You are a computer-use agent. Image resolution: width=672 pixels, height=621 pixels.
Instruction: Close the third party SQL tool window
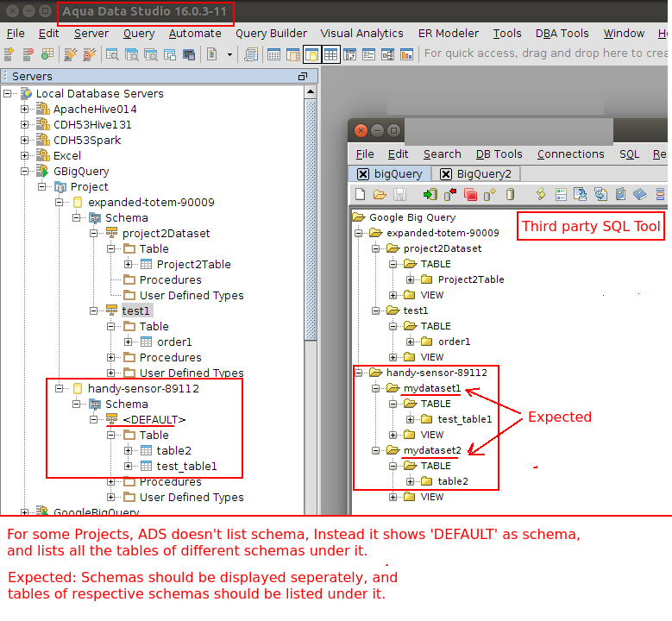click(x=361, y=130)
